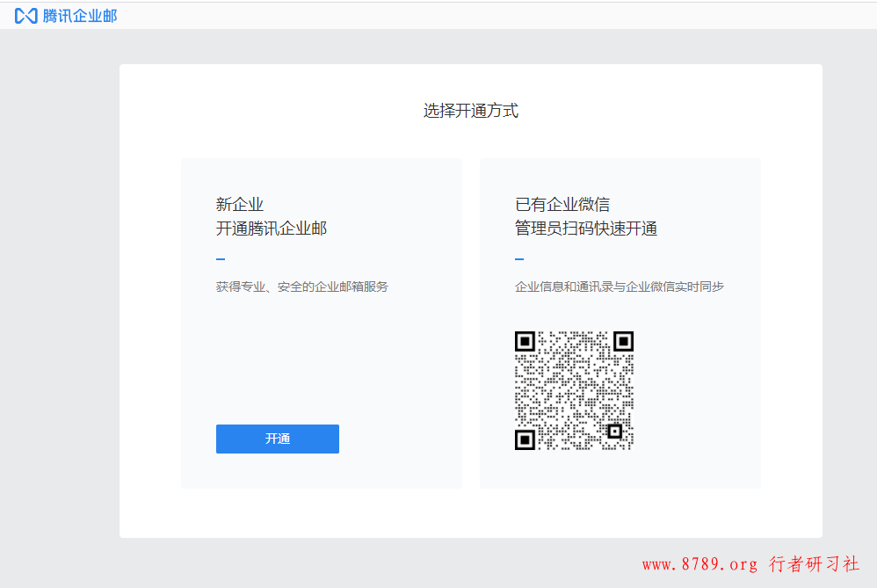Click the 腾讯企业邮 brand name text

click(80, 16)
